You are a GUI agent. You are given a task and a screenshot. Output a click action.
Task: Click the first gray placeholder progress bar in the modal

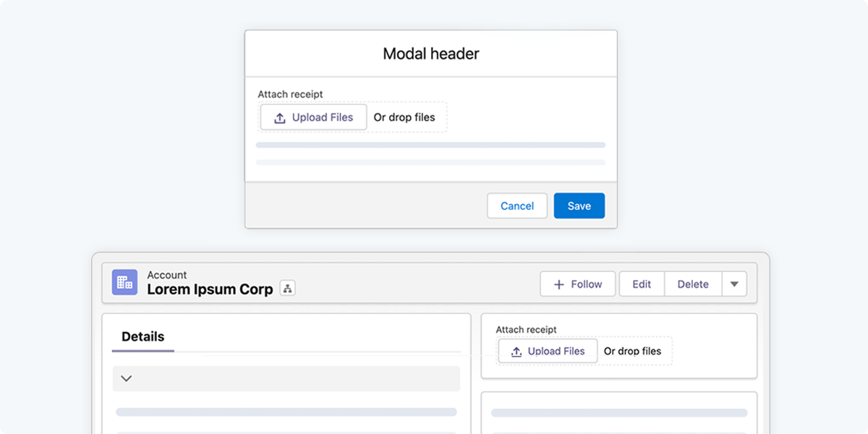click(x=430, y=145)
